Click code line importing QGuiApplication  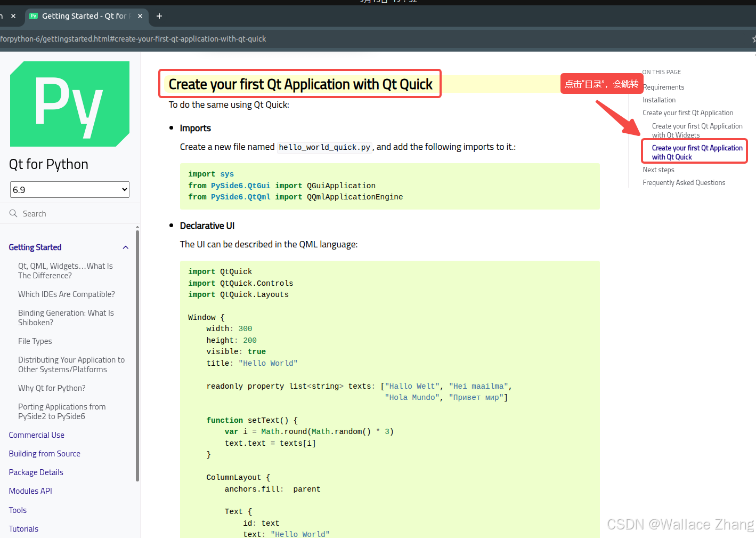[282, 186]
